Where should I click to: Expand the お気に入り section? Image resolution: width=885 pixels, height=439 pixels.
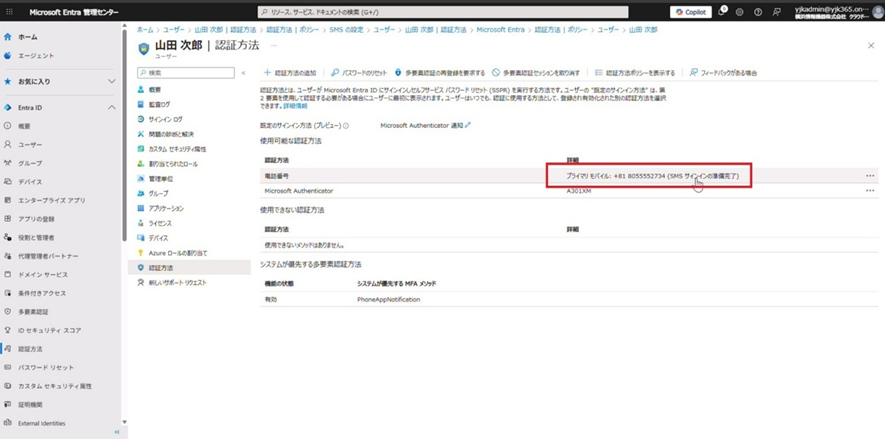pyautogui.click(x=112, y=81)
